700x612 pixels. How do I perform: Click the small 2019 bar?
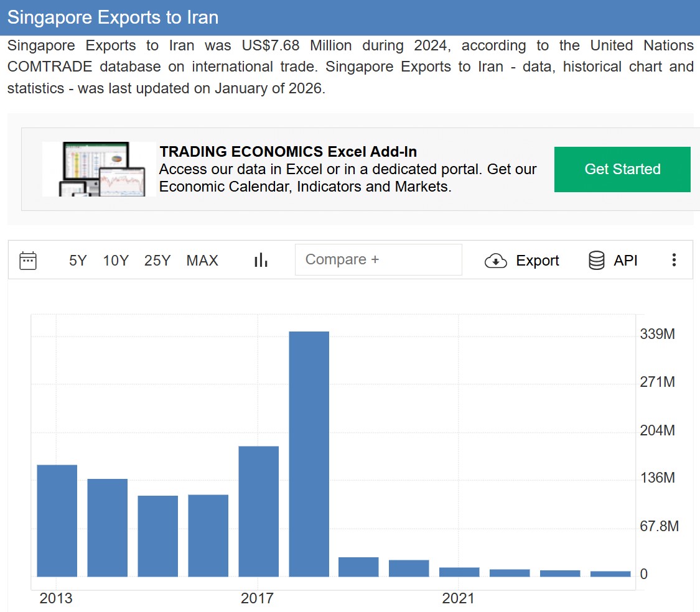[358, 567]
